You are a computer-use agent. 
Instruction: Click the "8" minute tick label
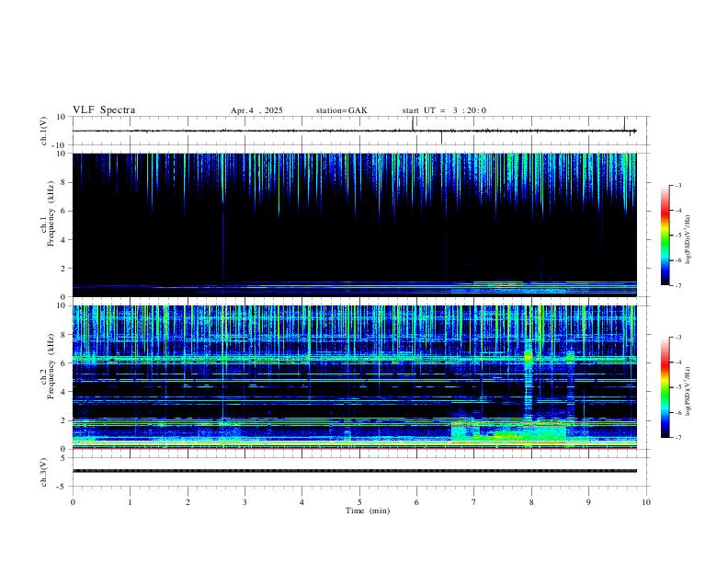point(531,502)
